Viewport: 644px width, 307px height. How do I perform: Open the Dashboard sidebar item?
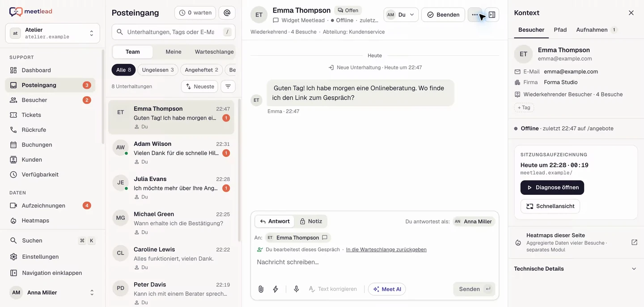(50, 70)
